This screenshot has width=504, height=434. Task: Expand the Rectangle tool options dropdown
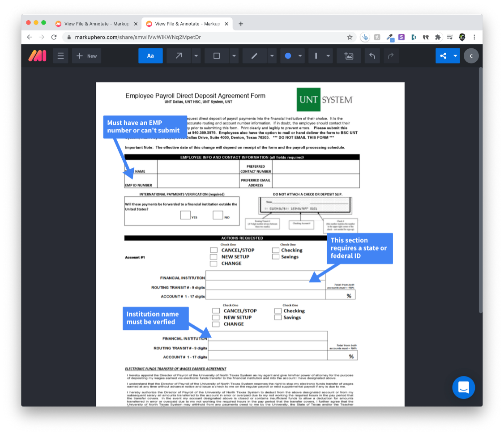point(234,56)
